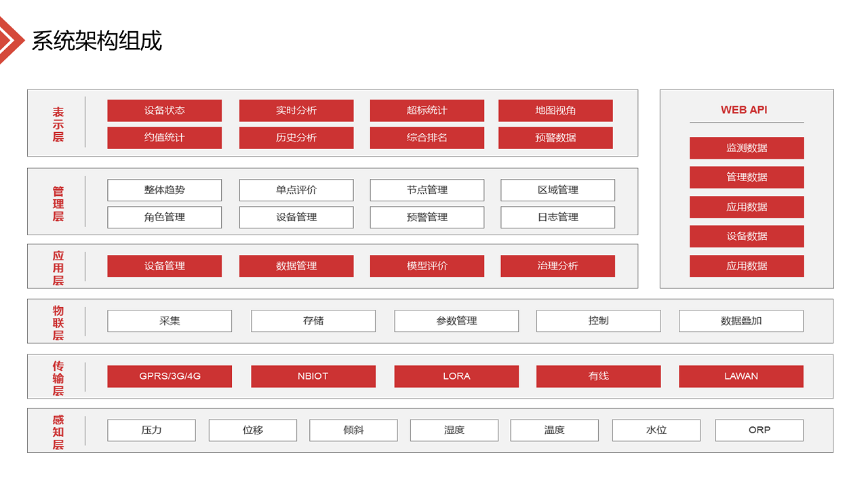Select the 数据叠加 box
The image size is (868, 488).
(x=741, y=321)
